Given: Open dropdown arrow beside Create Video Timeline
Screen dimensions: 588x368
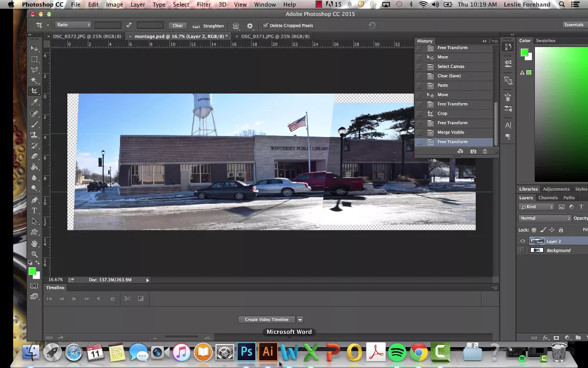Looking at the screenshot, I should [300, 319].
